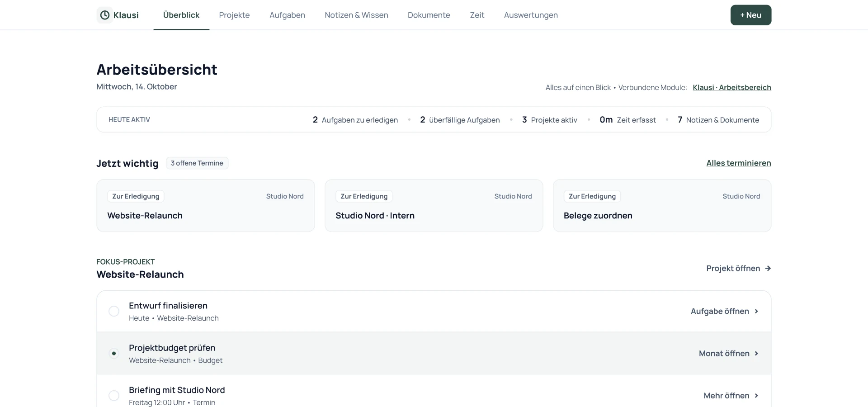The width and height of the screenshot is (868, 407).
Task: Check off Briefing mit Studio Nord
Action: [x=114, y=396]
